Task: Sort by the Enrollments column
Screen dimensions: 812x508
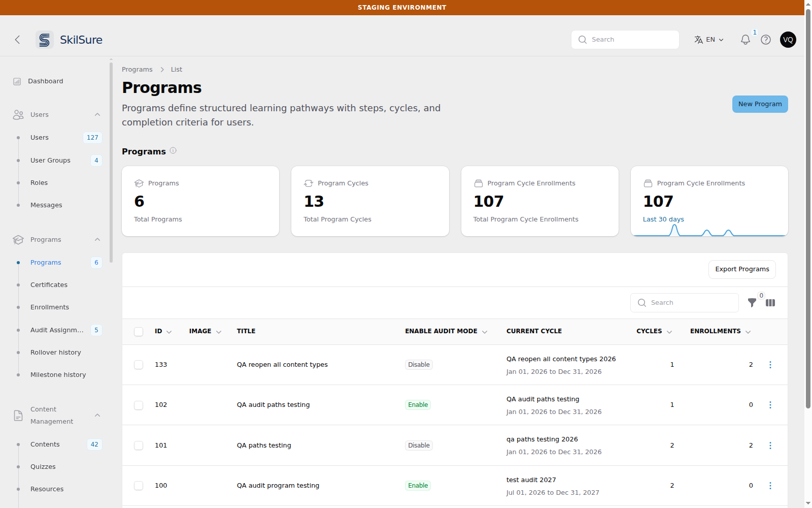Action: click(x=720, y=331)
